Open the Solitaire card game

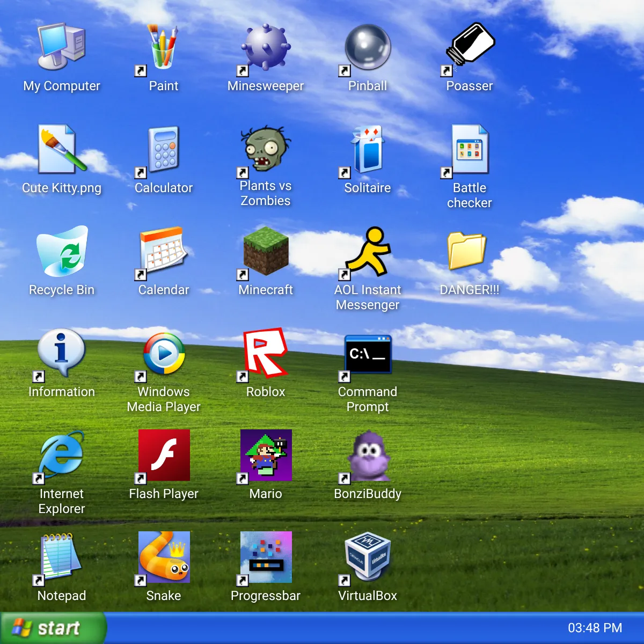point(368,149)
